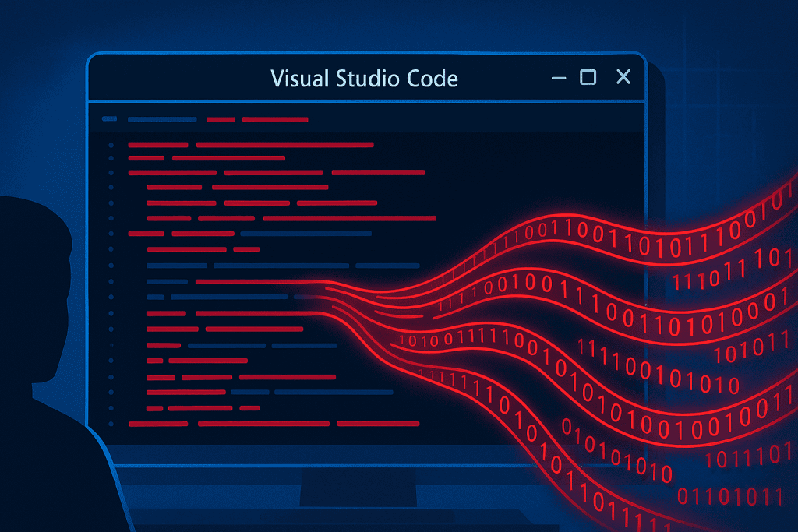Close the Visual Studio Code window

623,77
